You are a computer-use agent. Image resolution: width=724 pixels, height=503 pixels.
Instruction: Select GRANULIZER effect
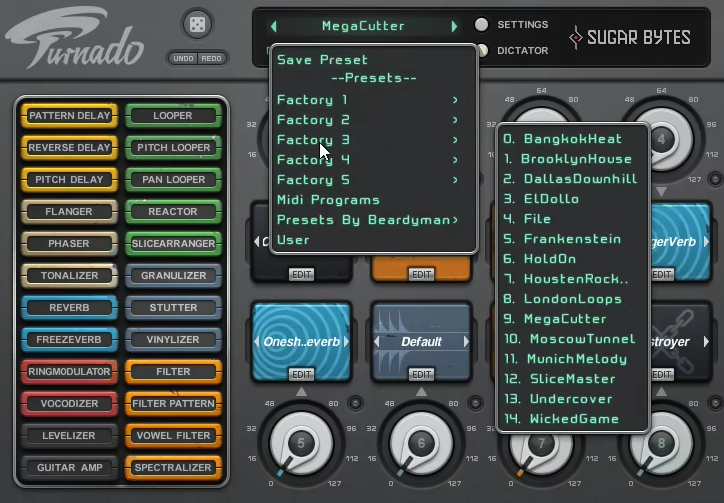(173, 275)
